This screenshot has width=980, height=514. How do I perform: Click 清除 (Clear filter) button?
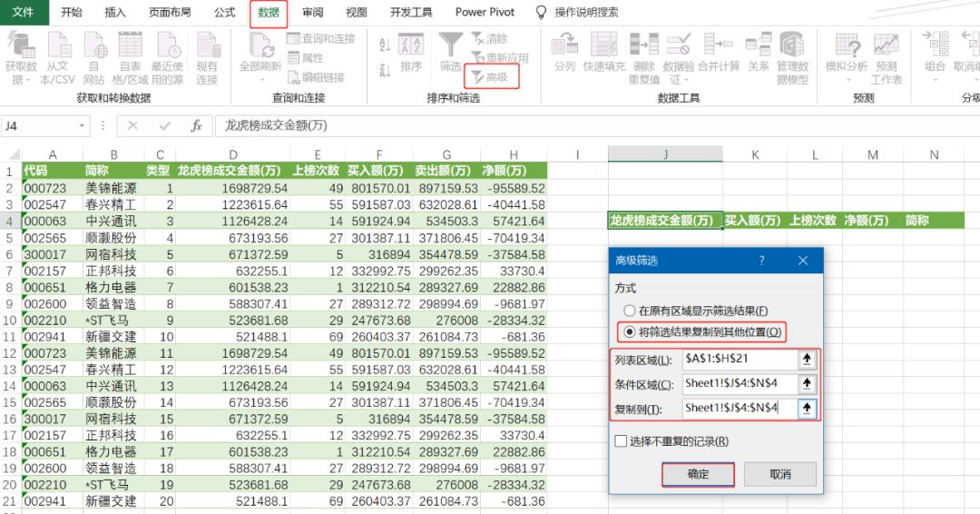pos(489,39)
